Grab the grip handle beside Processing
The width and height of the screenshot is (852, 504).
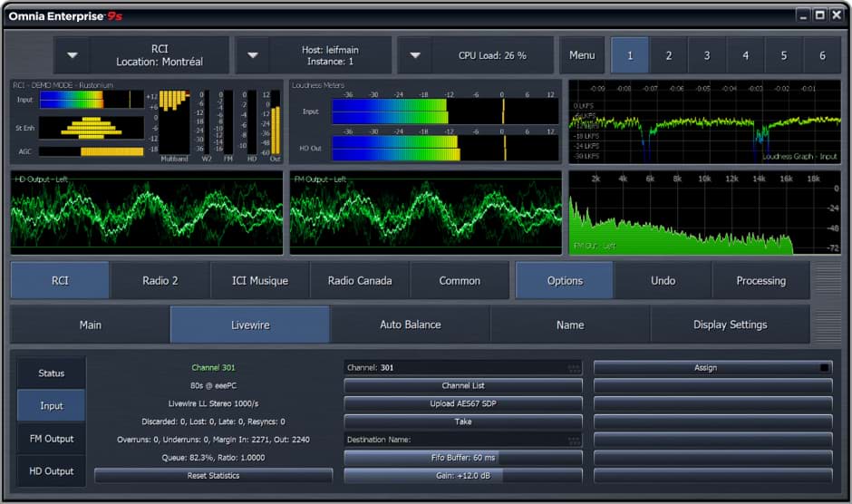pos(828,281)
